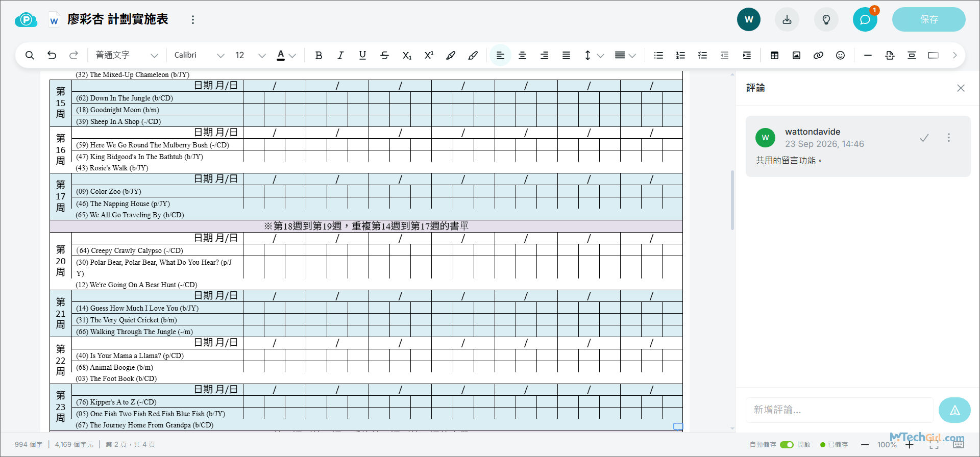Toggle the auto-save switch
The height and width of the screenshot is (457, 980).
point(787,445)
